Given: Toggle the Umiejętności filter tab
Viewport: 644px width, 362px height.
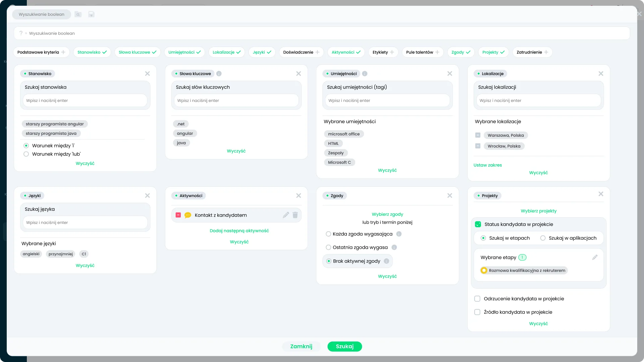Looking at the screenshot, I should click(x=184, y=52).
